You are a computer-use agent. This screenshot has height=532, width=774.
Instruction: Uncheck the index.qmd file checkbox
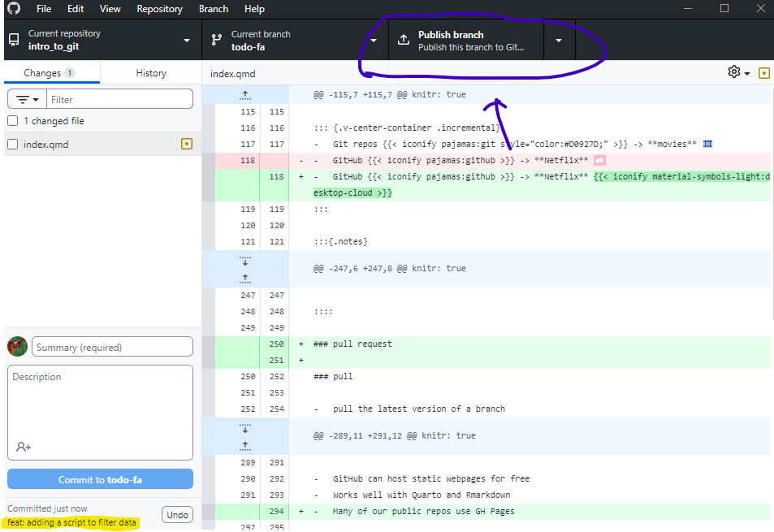12,142
